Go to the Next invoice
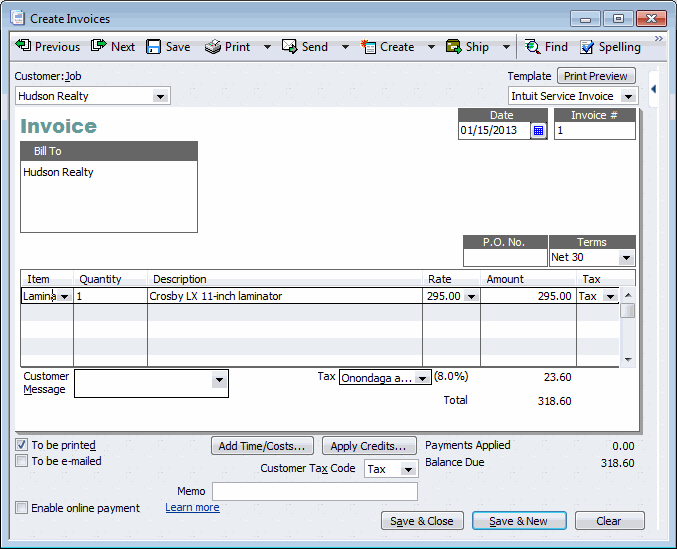This screenshot has width=677, height=549. (113, 47)
